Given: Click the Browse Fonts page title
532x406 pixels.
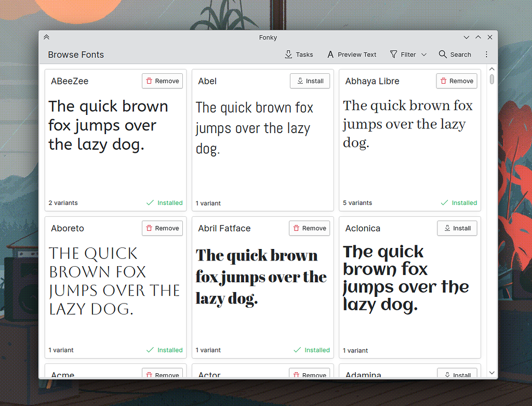Looking at the screenshot, I should point(76,55).
